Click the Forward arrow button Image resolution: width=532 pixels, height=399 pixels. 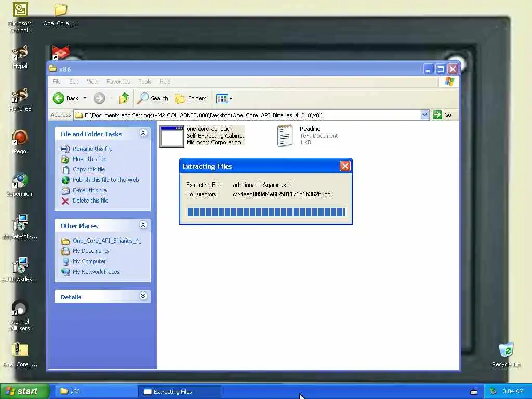point(99,98)
